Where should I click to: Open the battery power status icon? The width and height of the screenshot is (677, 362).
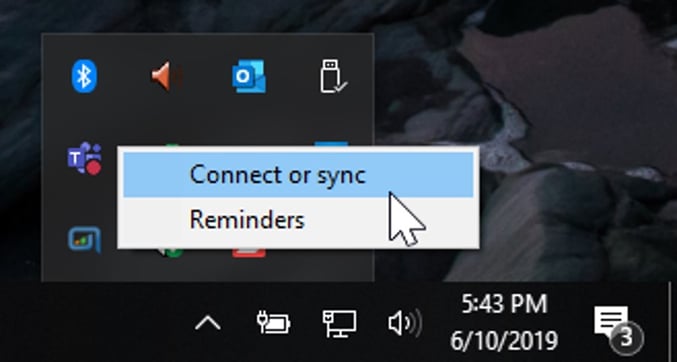273,323
